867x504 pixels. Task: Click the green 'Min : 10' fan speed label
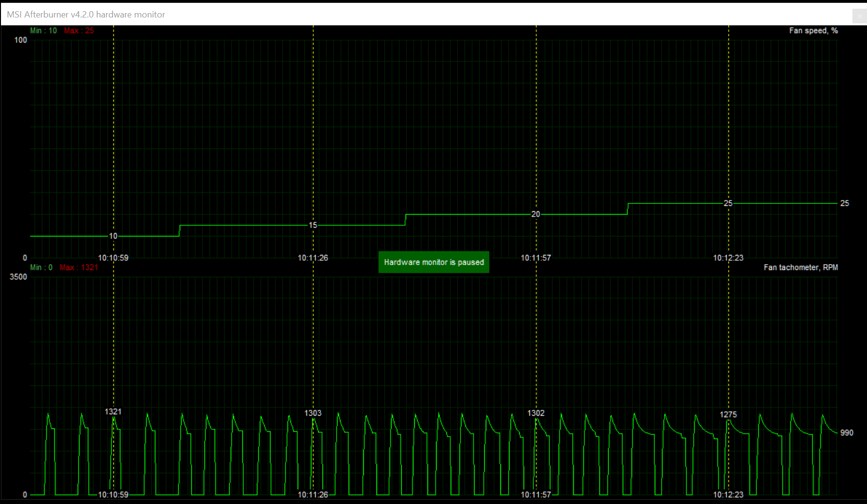pyautogui.click(x=43, y=31)
